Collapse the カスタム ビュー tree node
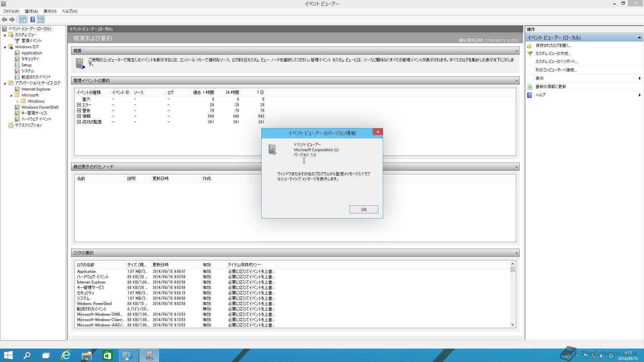 [x=5, y=35]
